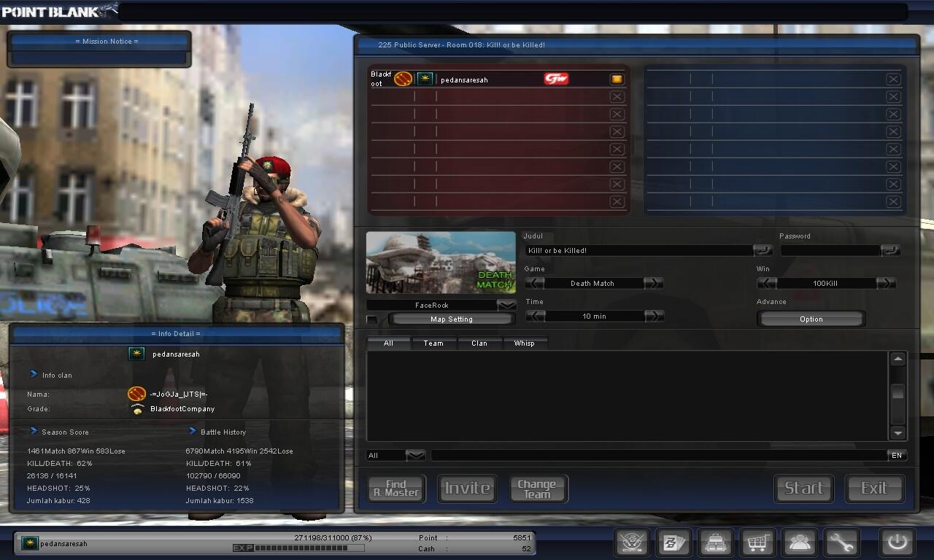
Task: Increase Time with right arrow
Action: [654, 316]
